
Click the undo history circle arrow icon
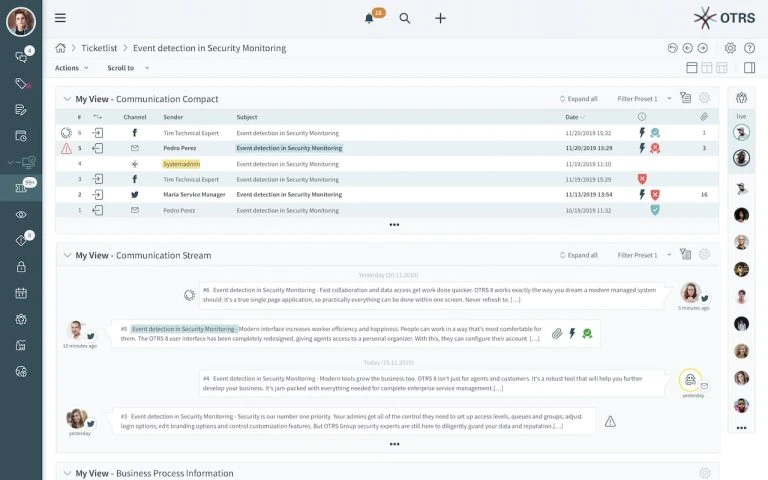(x=672, y=48)
